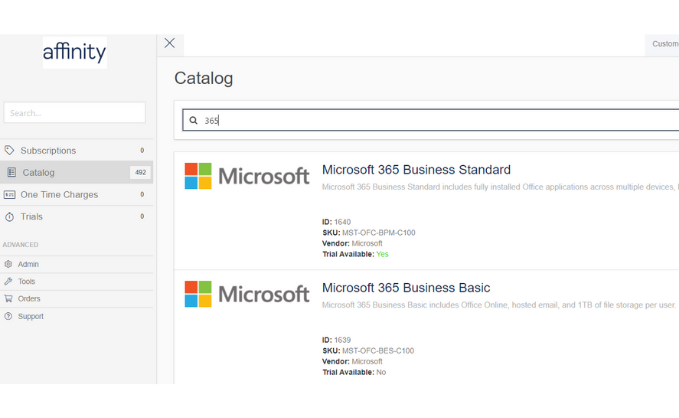Click ID 1639 text
The width and height of the screenshot is (679, 418).
336,340
